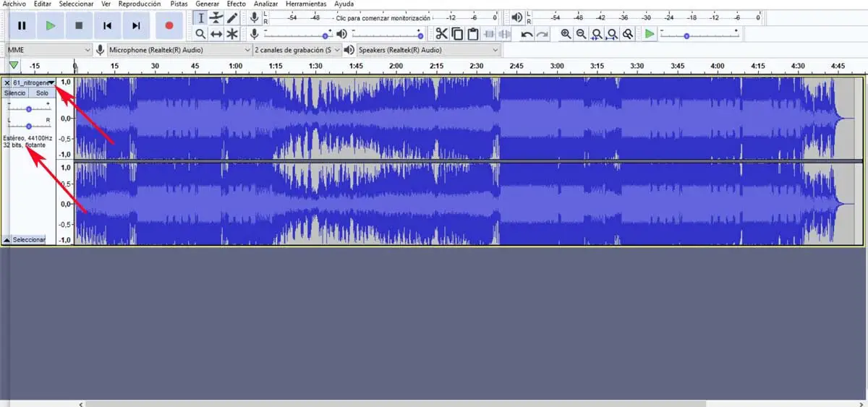
Task: Paste audio using the clipboard icon
Action: coord(472,33)
